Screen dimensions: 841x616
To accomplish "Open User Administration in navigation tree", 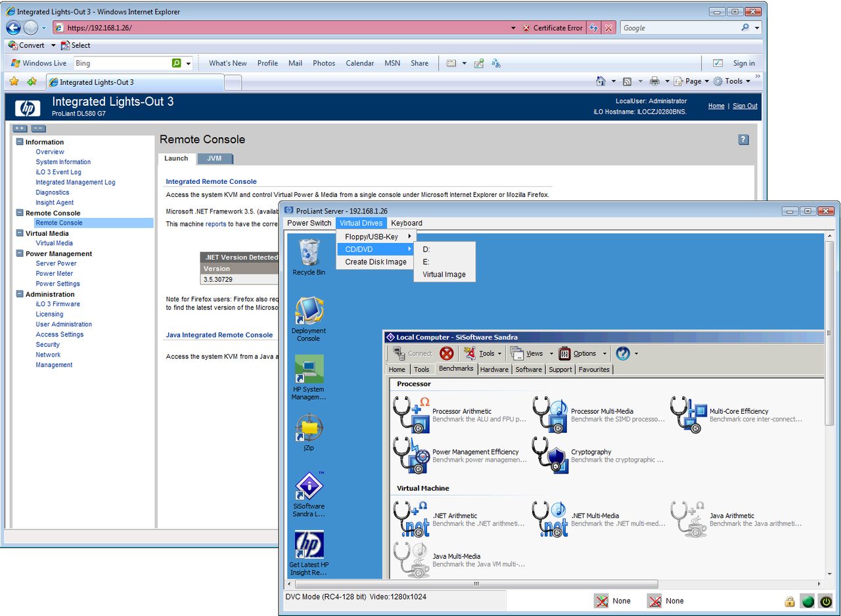I will (64, 324).
